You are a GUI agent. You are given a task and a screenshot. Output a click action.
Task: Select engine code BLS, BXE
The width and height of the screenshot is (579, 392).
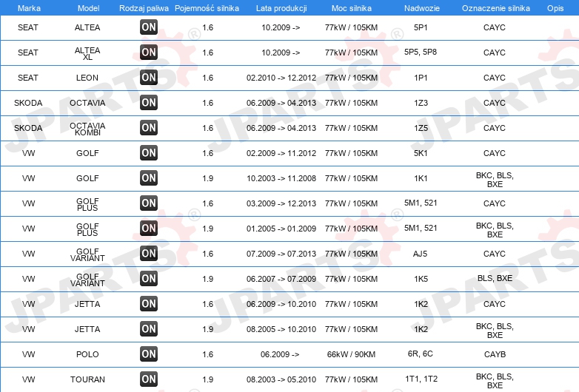click(495, 278)
